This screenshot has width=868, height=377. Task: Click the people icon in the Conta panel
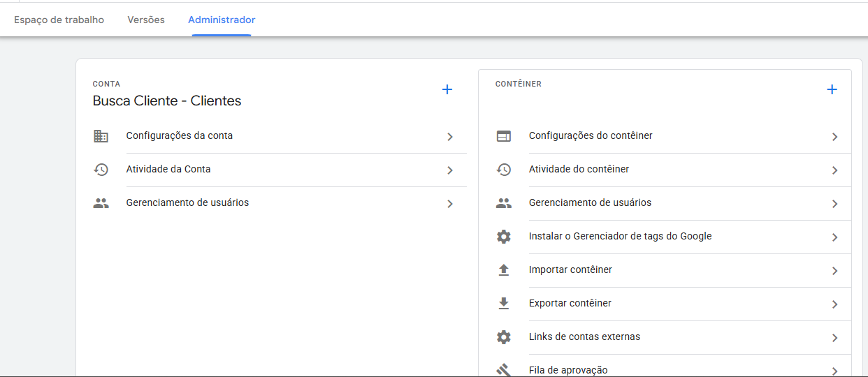(x=101, y=203)
